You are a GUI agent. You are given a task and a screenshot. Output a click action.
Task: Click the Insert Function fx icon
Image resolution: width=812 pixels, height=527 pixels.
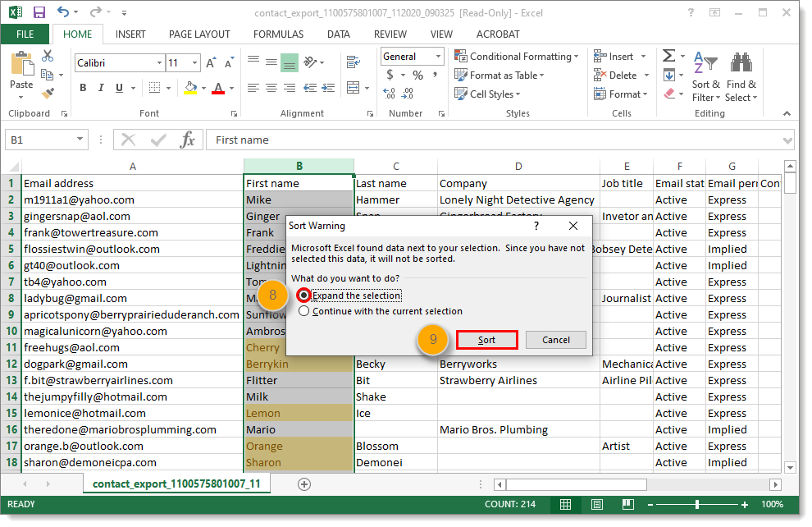(x=188, y=140)
